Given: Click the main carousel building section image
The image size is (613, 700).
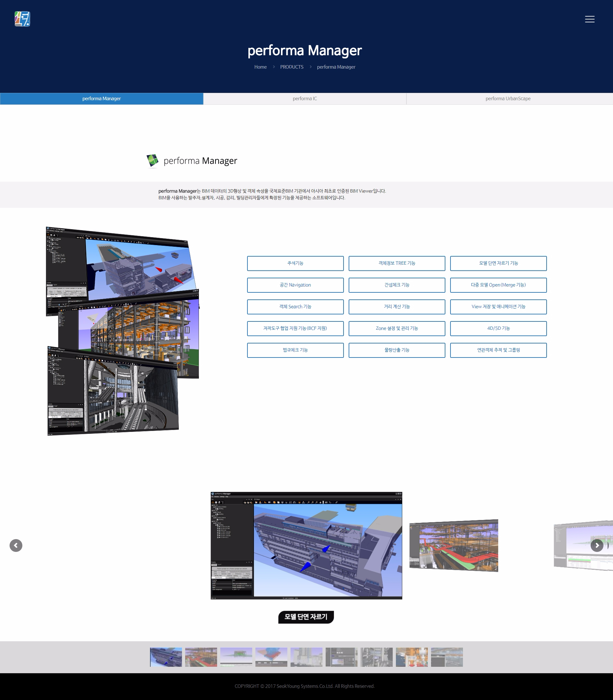Looking at the screenshot, I should 306,546.
